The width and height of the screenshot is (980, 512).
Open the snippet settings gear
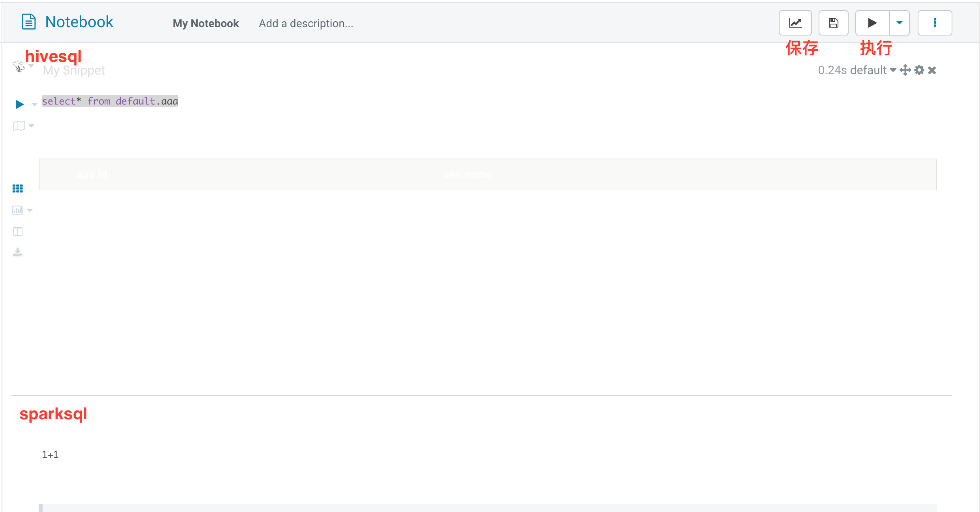[919, 70]
